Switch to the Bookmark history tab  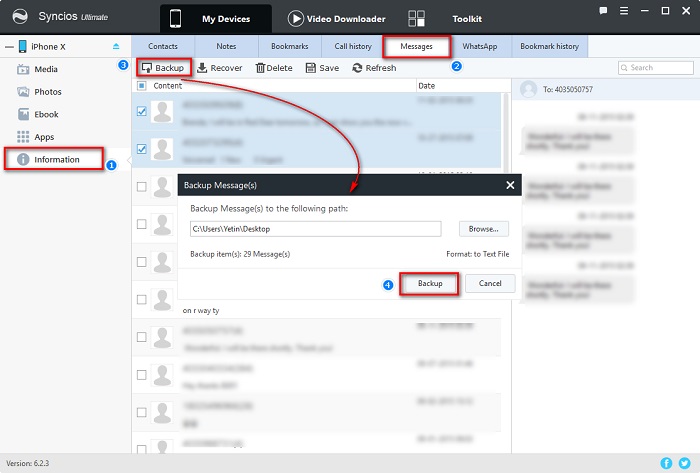tap(550, 46)
